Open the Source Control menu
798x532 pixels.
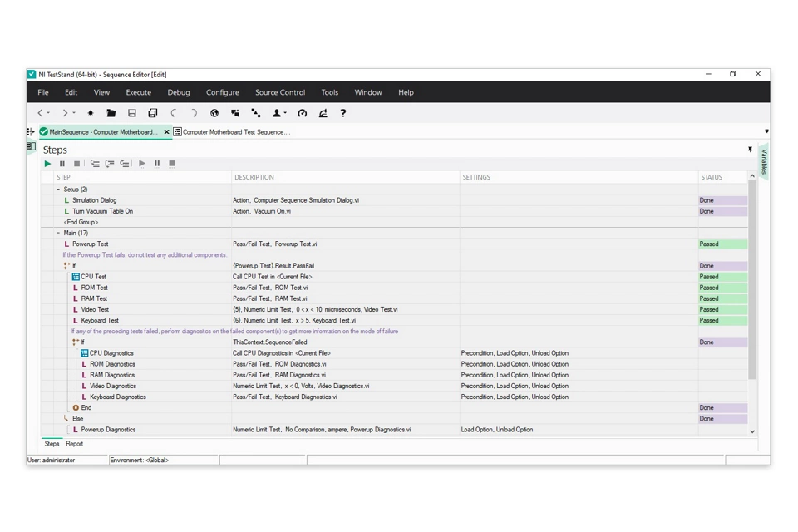tap(279, 92)
